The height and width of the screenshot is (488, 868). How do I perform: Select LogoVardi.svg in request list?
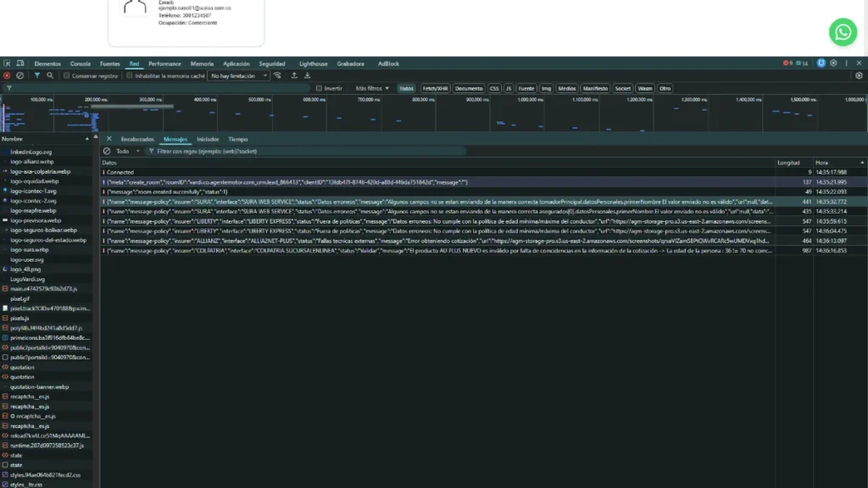click(27, 280)
